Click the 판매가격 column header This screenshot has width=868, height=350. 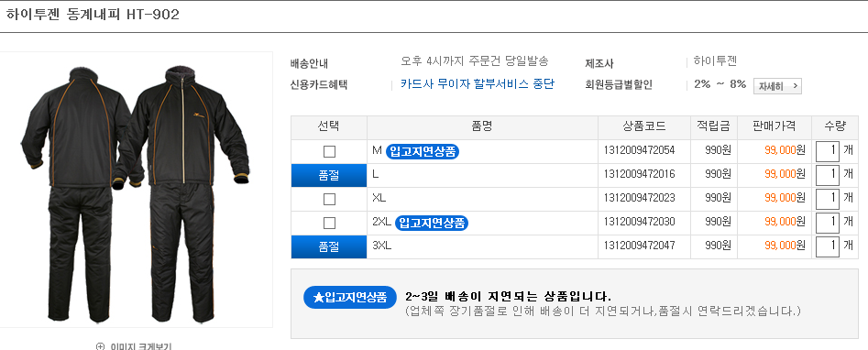(775, 126)
